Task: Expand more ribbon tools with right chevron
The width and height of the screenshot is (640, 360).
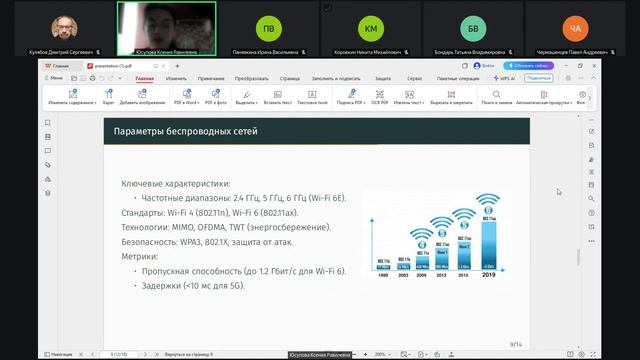Action: click(x=589, y=98)
